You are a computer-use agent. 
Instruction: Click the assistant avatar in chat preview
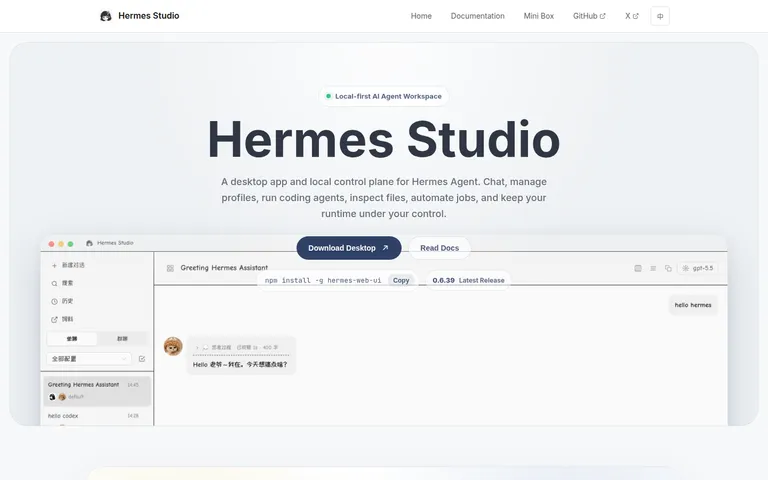point(173,346)
